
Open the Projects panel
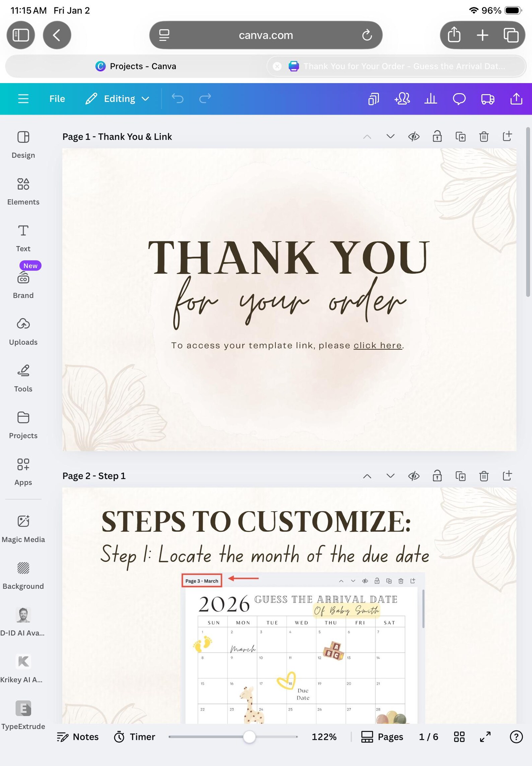(x=23, y=425)
